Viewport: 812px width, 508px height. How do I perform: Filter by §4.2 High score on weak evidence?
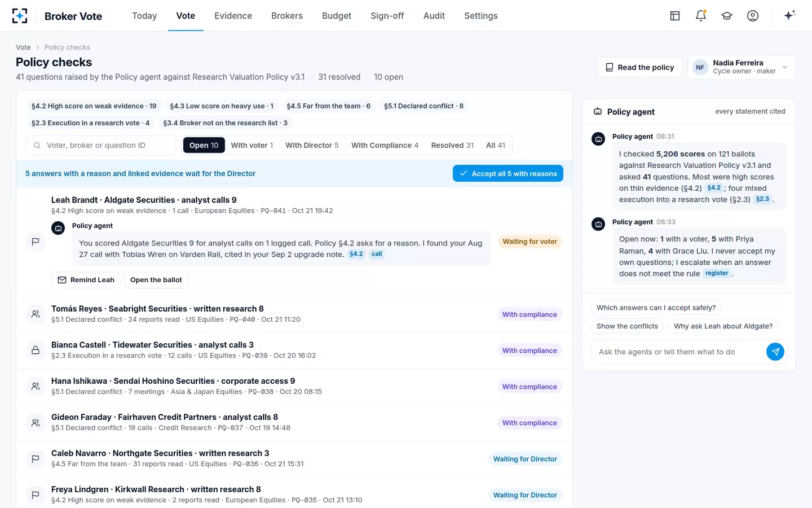point(94,106)
